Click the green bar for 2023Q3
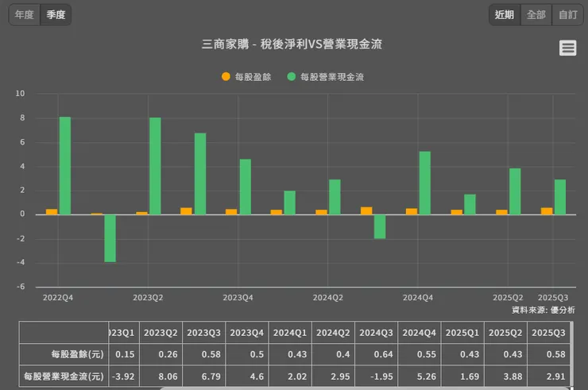Screen dimensions: 588x390 (x=200, y=174)
